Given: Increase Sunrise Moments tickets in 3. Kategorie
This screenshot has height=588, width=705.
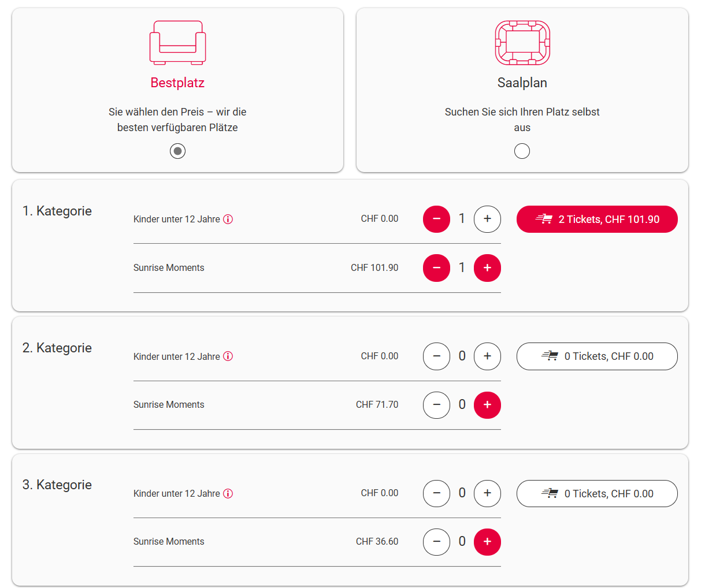Looking at the screenshot, I should click(x=487, y=542).
